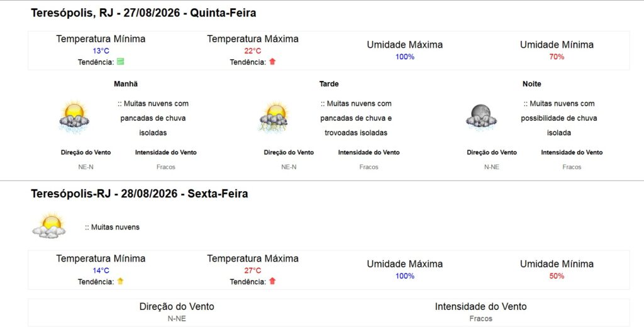Click red up-arrow trend icon under 22°C
This screenshot has width=644, height=332.
click(x=272, y=62)
